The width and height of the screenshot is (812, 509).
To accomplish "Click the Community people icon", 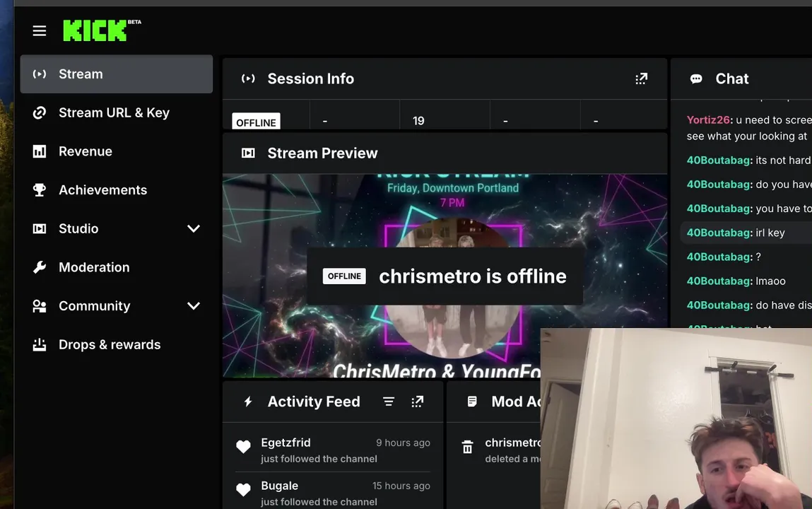I will tap(40, 306).
